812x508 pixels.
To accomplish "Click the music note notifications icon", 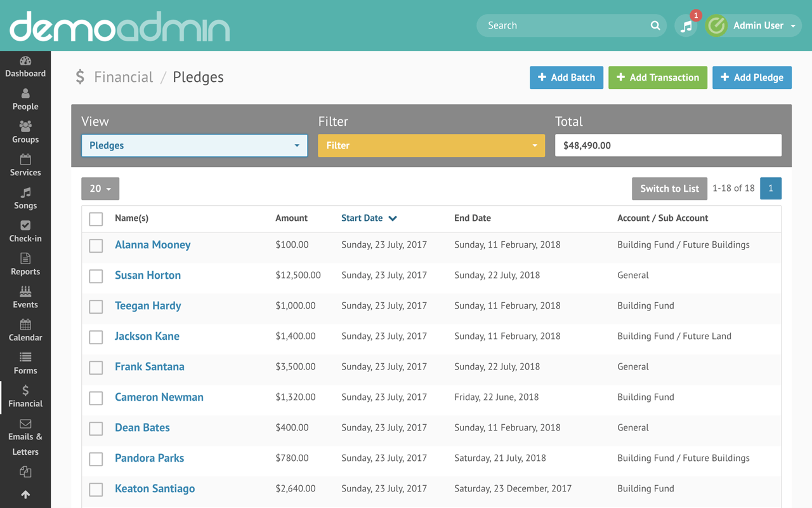I will pyautogui.click(x=686, y=26).
